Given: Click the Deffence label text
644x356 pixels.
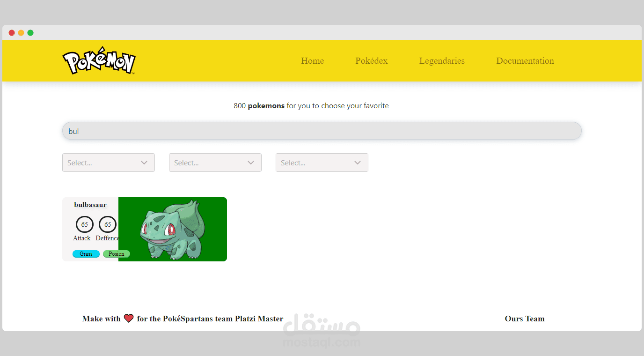Looking at the screenshot, I should coord(108,238).
